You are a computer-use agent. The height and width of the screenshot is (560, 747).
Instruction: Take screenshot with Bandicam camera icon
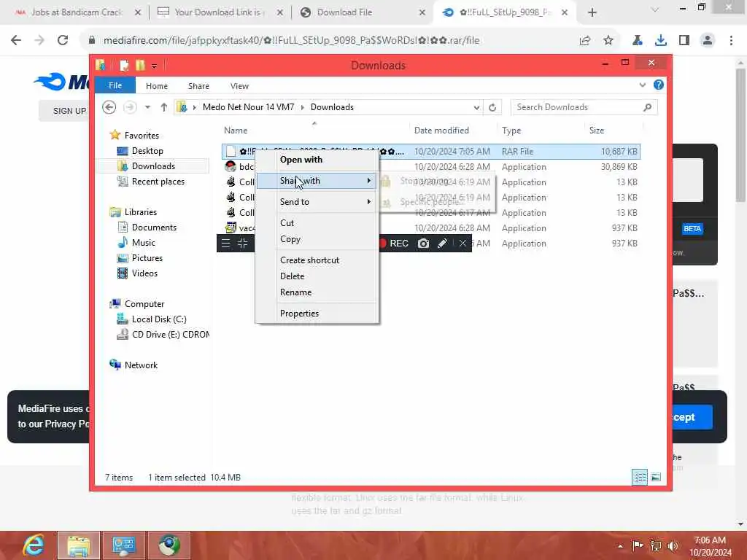point(423,244)
